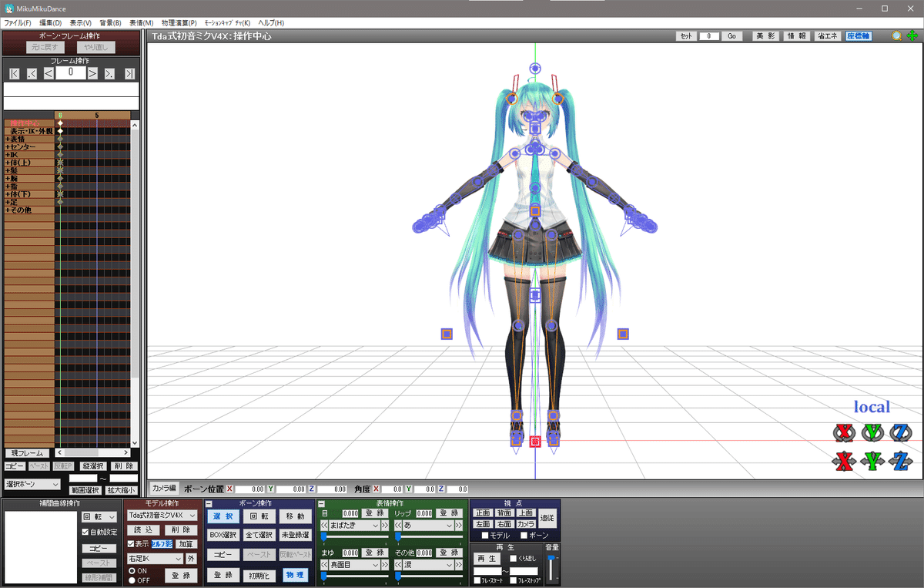Enable くり返し loop playback checkbox

tap(514, 558)
